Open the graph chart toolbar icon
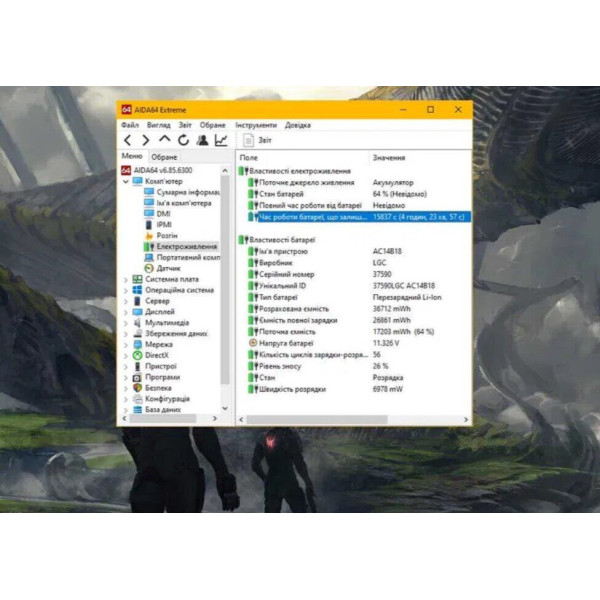Image resolution: width=600 pixels, height=600 pixels. [x=221, y=140]
